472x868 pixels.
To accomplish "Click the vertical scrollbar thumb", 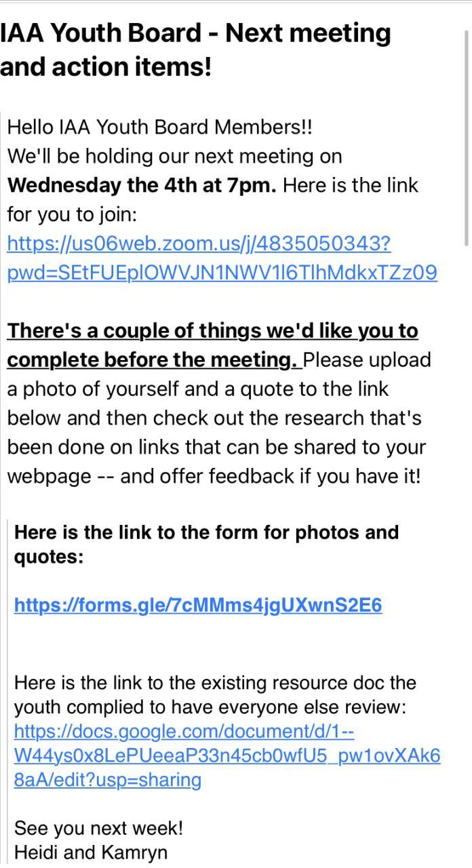I will pos(467,136).
